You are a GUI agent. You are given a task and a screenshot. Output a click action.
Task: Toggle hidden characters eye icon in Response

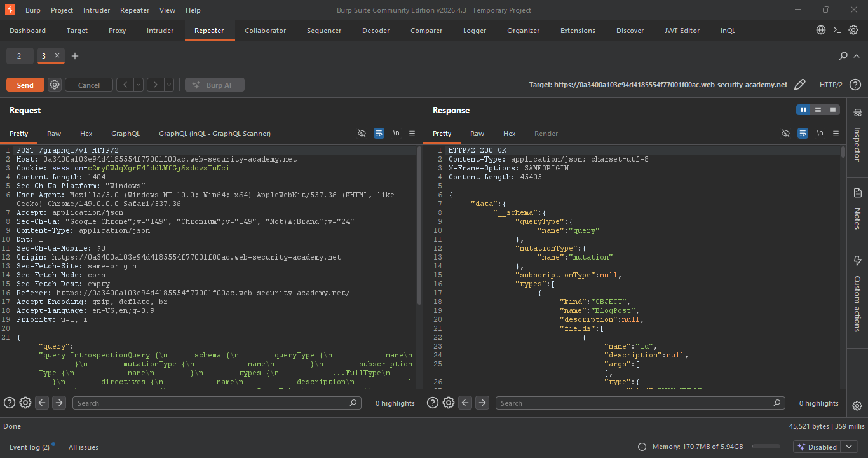click(785, 133)
